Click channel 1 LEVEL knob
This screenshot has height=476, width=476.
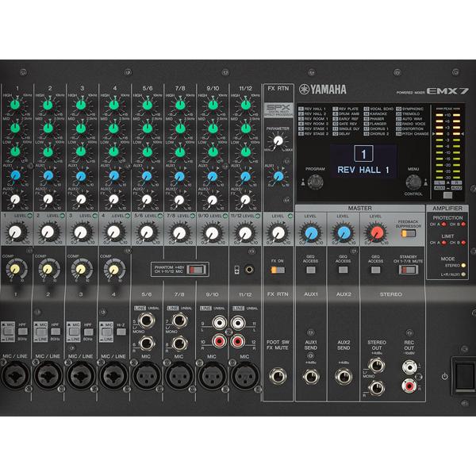[x=15, y=232]
